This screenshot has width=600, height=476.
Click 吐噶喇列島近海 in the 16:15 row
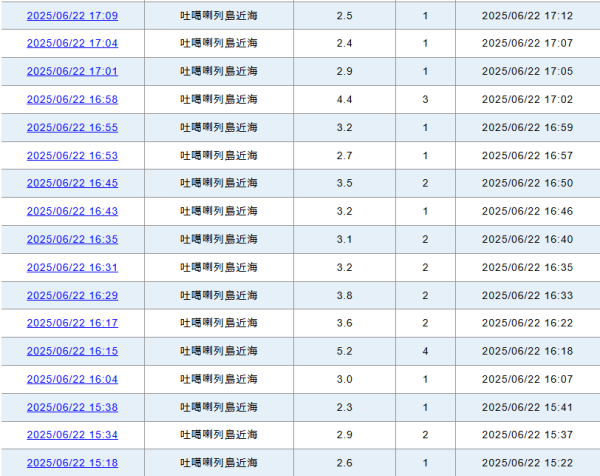coord(219,351)
